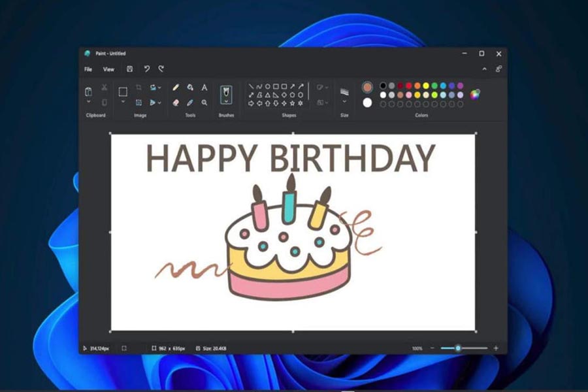Open the File menu

click(x=88, y=69)
